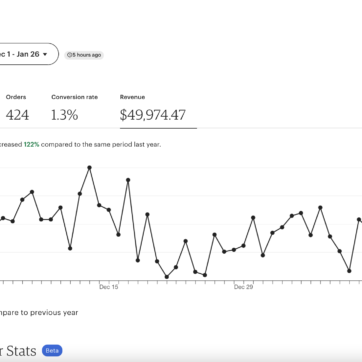362x362 pixels.
Task: Select the Revenue metric tab
Action: (158, 111)
